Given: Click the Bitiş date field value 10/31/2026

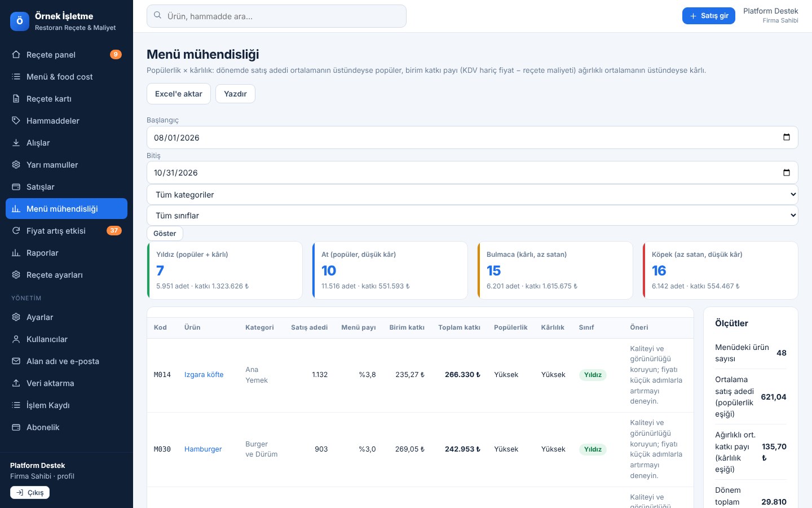Looking at the screenshot, I should pos(176,173).
